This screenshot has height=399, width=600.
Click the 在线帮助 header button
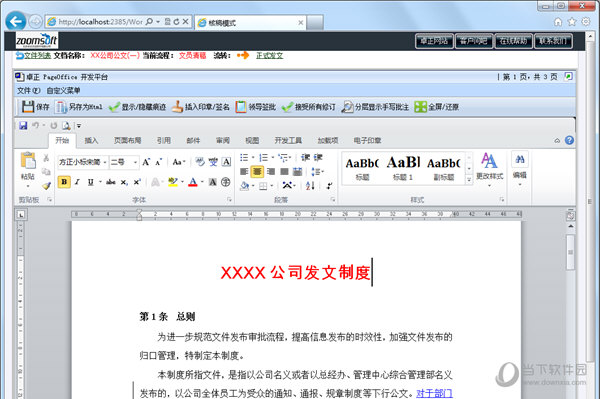point(514,41)
